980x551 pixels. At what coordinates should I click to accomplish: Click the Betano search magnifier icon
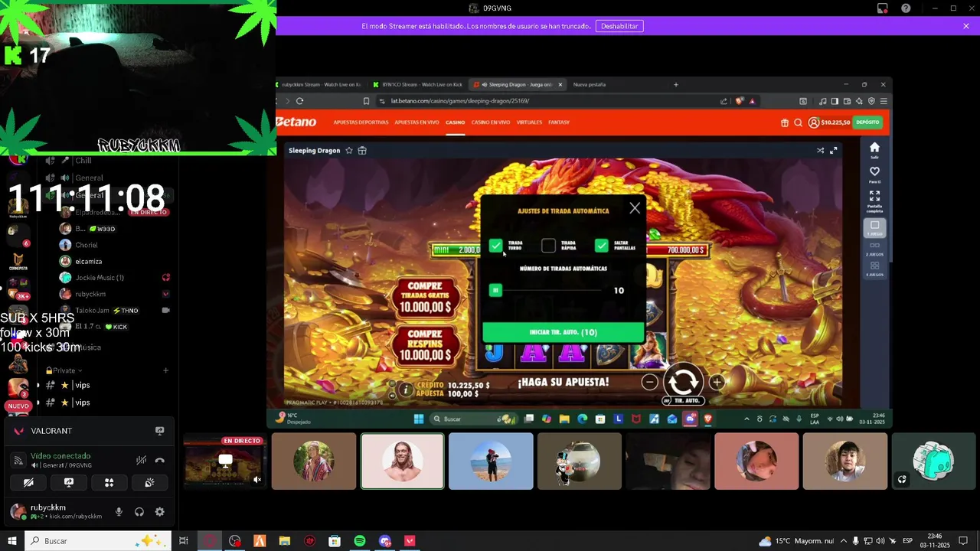798,122
